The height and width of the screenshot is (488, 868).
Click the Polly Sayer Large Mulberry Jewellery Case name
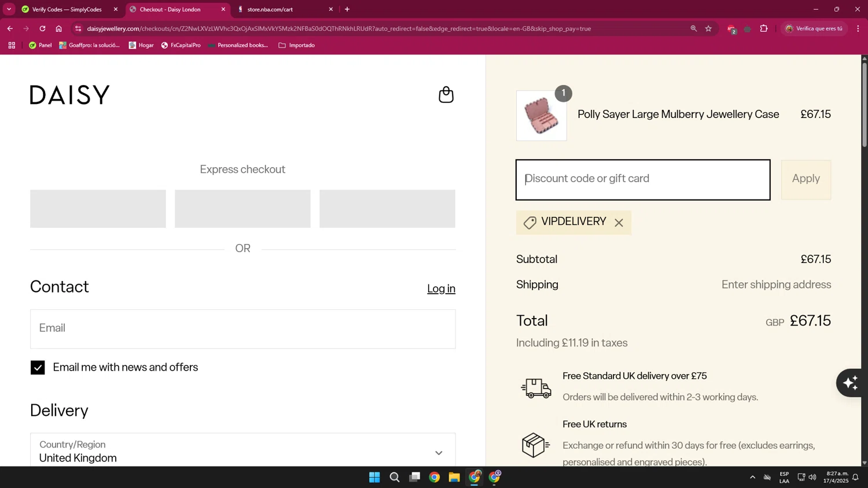678,114
